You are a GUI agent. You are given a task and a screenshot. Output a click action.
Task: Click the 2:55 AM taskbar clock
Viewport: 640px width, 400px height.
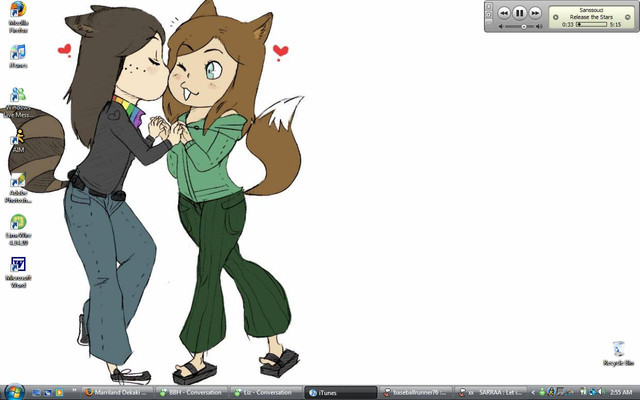[x=621, y=392]
